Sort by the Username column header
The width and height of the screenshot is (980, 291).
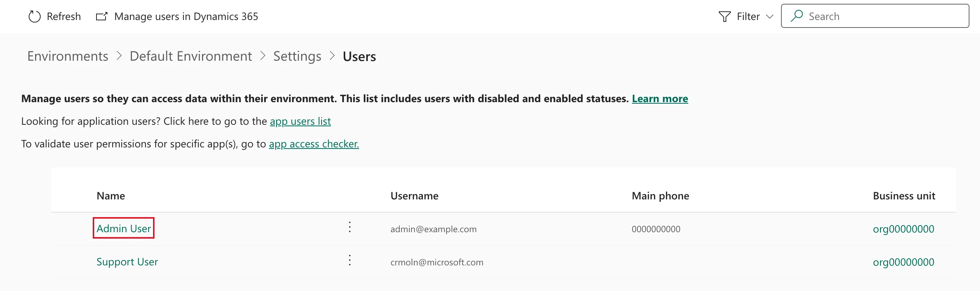[x=414, y=196]
